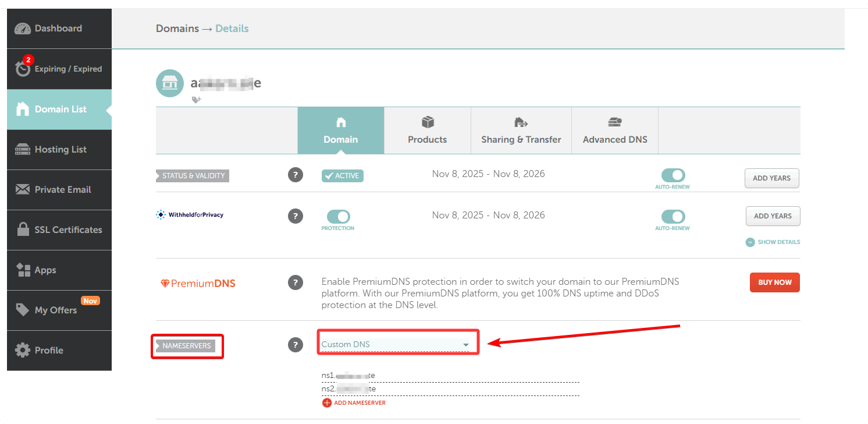Image resolution: width=868 pixels, height=424 pixels.
Task: Open Hosting List from the sidebar
Action: (59, 150)
